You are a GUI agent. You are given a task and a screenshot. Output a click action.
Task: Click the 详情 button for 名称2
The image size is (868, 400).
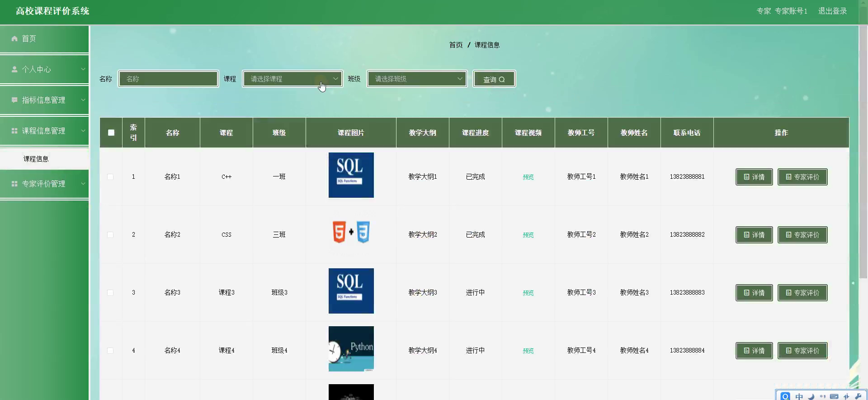(x=754, y=235)
